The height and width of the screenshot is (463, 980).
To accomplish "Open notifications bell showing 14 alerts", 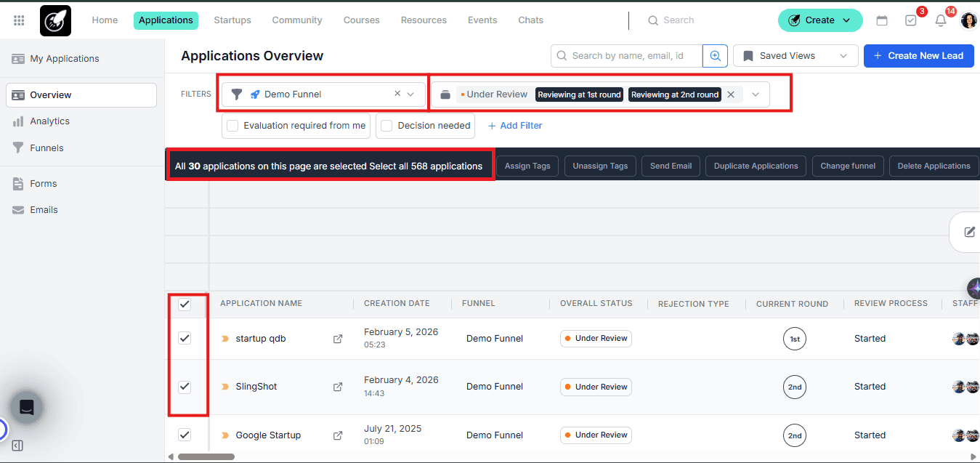I will [x=940, y=20].
